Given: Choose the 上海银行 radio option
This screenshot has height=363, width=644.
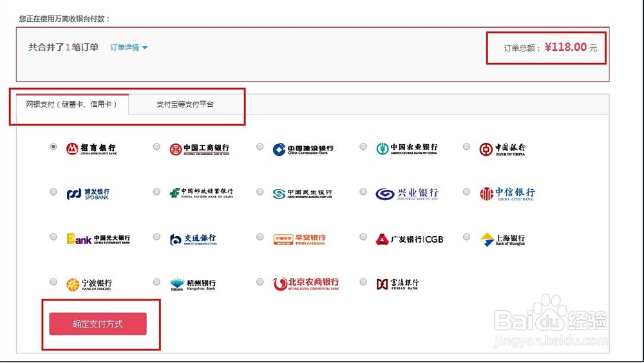Looking at the screenshot, I should point(466,236).
